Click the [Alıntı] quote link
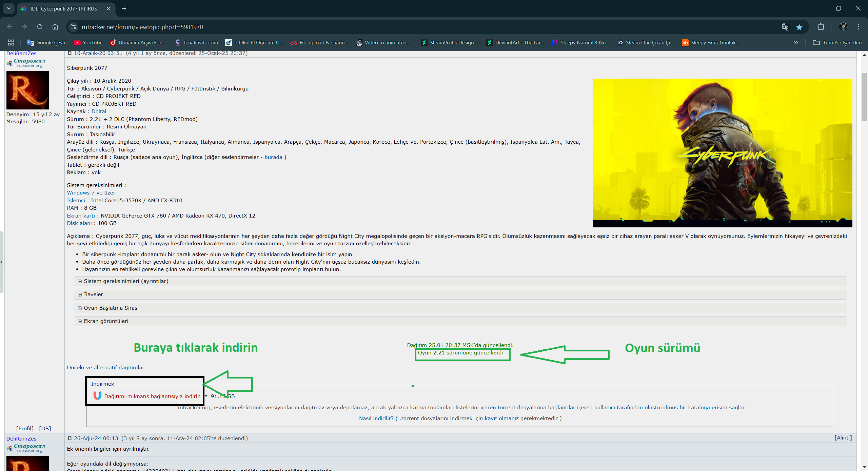This screenshot has width=868, height=471. pos(843,437)
